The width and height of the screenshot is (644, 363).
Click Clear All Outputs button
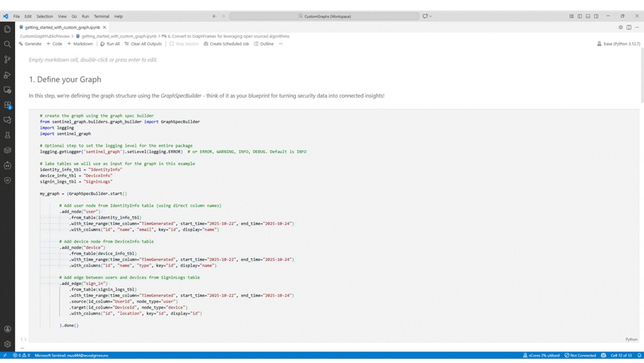[143, 44]
